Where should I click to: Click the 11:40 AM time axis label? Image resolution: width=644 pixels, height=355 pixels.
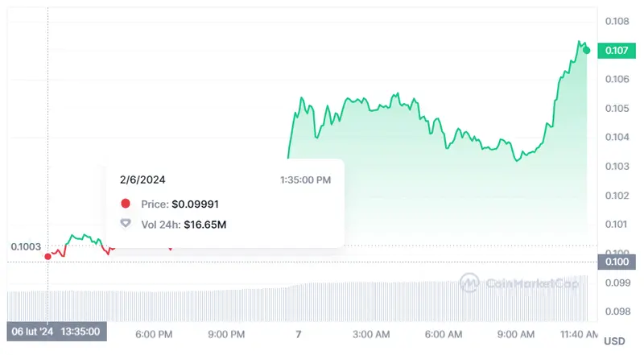[x=579, y=334]
